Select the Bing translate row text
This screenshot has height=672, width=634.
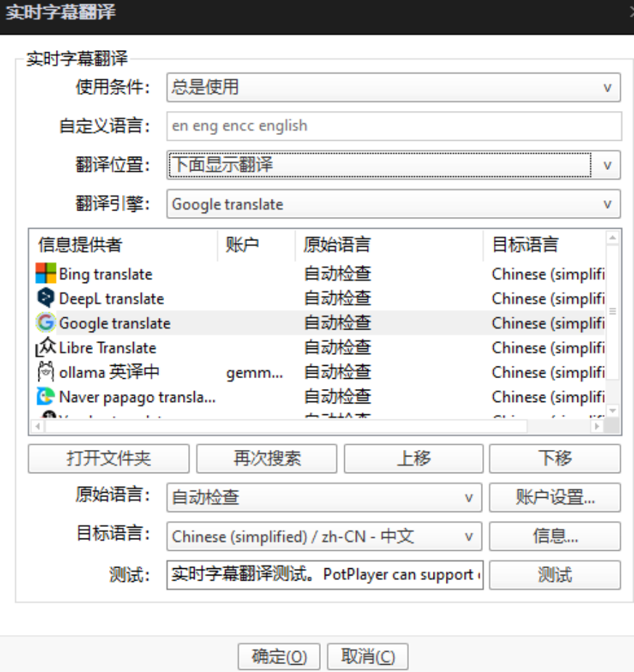[x=105, y=274]
